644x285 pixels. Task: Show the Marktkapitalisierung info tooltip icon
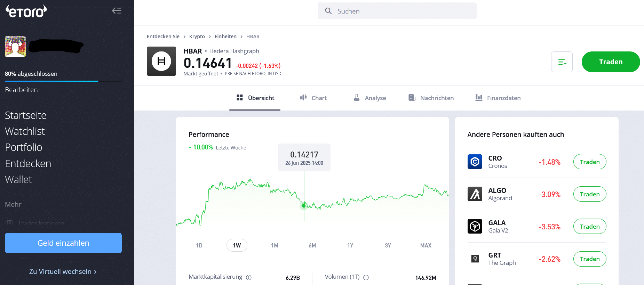pos(249,277)
